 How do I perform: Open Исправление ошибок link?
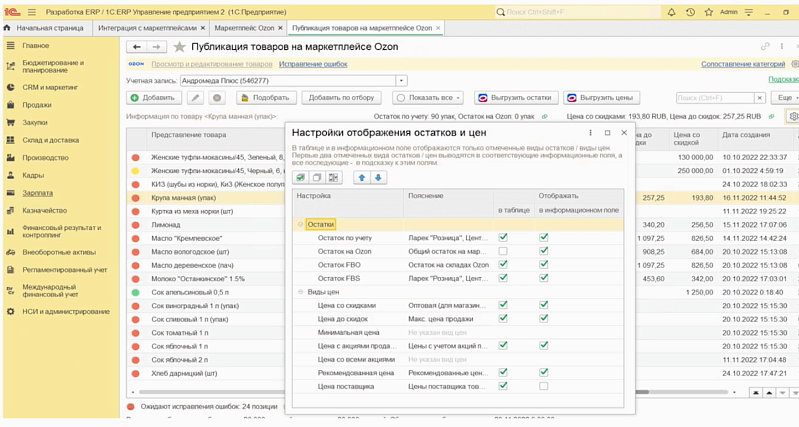point(313,64)
